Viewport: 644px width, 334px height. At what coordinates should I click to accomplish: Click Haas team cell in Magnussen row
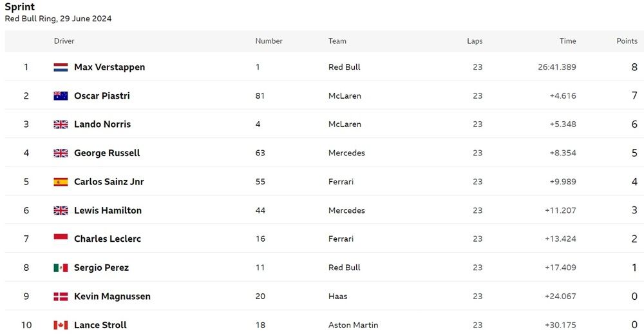point(338,297)
